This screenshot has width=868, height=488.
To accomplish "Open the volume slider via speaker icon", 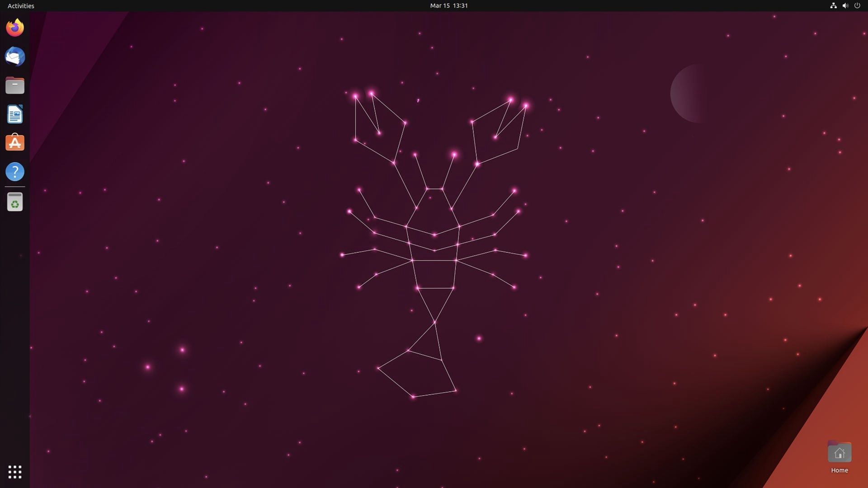I will [x=845, y=6].
